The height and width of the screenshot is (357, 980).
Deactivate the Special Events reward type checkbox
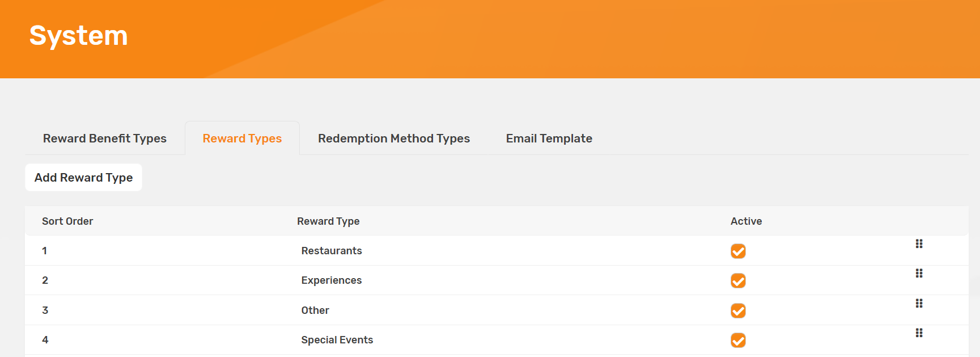[738, 340]
